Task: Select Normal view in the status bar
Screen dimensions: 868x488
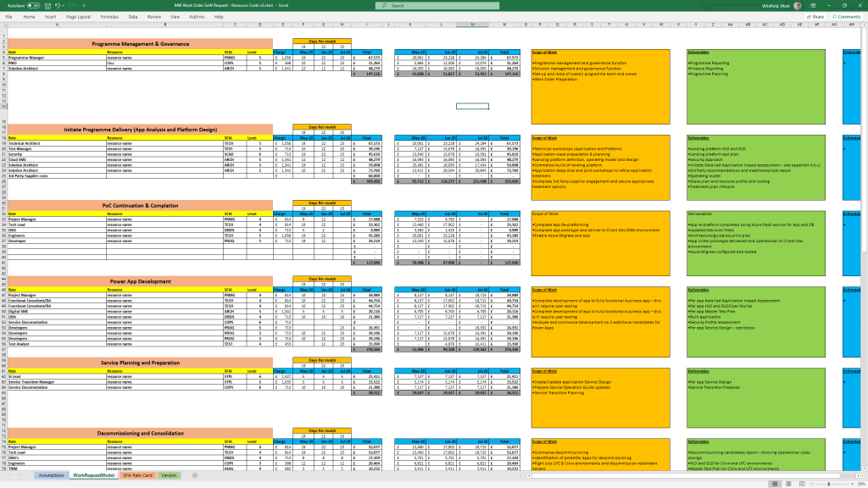Action: (x=775, y=483)
